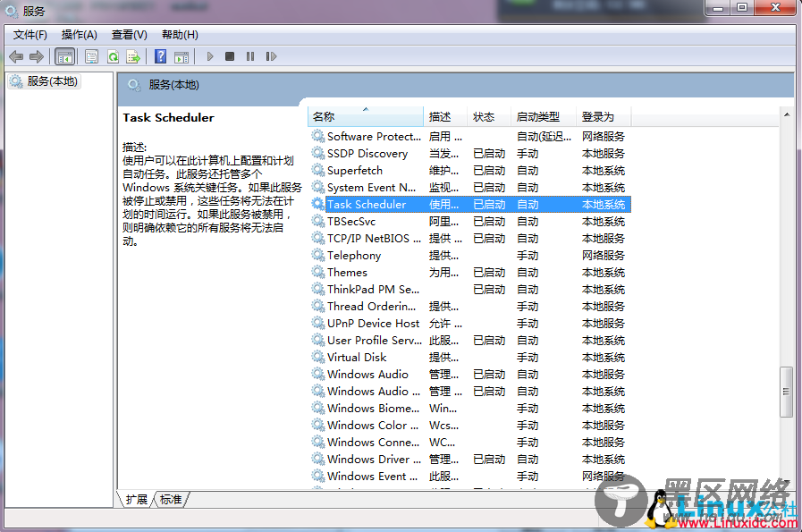Click the vertical scrollbar thumb of services list
802x532 pixels.
point(787,392)
